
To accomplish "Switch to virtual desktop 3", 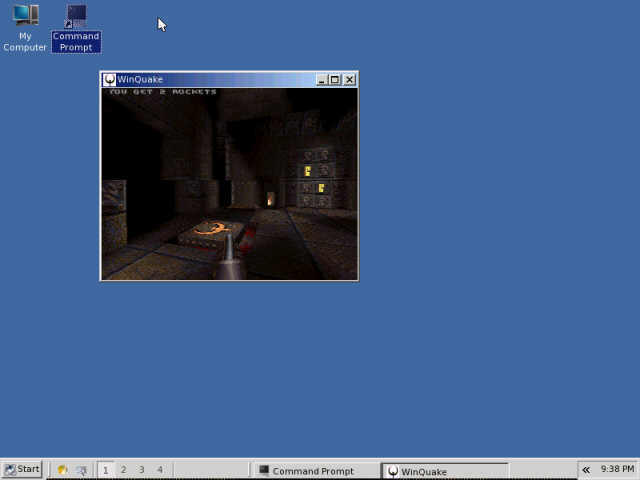I will click(x=142, y=469).
